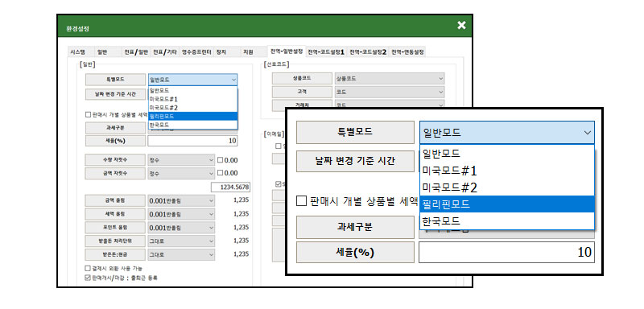This screenshot has width=644, height=309.
Task: Go to the 전표/일반 tab
Action: [136, 52]
